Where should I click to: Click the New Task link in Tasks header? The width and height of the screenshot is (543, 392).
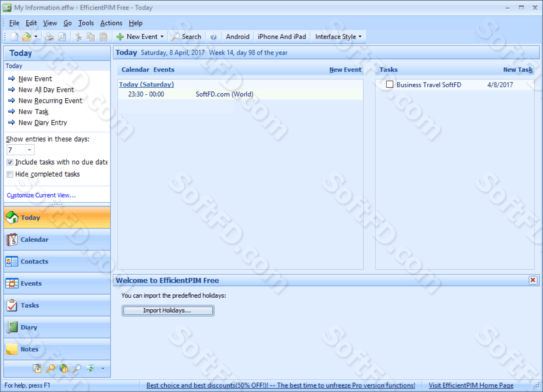click(x=518, y=70)
